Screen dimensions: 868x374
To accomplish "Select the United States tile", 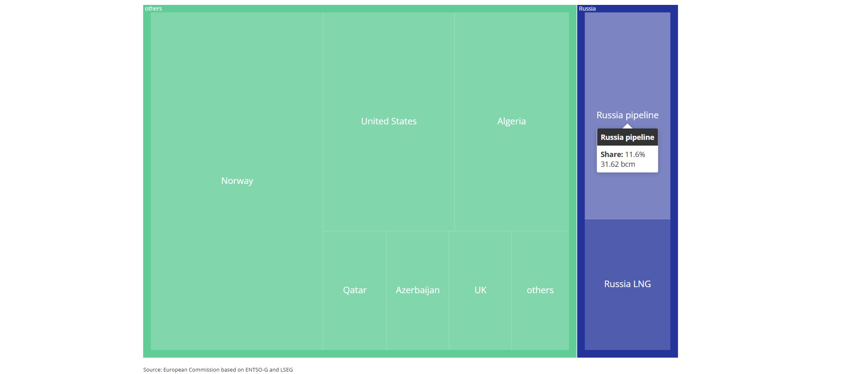I will coord(389,121).
